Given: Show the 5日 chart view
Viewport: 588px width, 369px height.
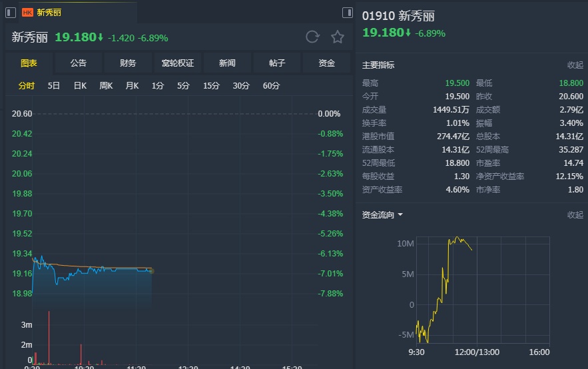Looking at the screenshot, I should point(54,86).
